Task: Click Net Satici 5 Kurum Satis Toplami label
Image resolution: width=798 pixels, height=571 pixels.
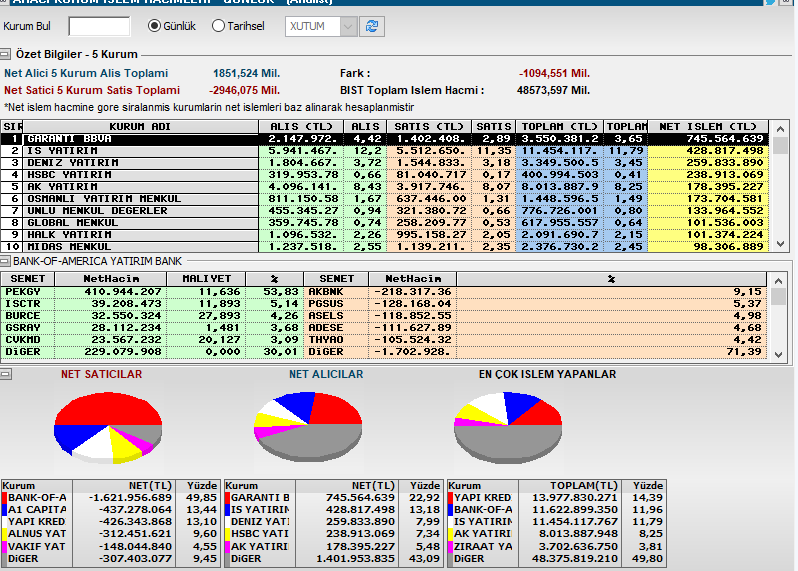Action: click(x=92, y=91)
